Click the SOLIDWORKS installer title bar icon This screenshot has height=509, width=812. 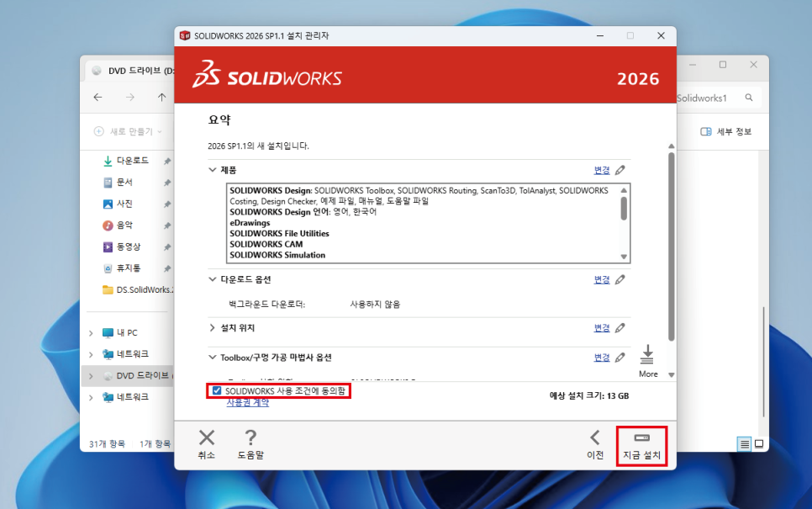185,36
